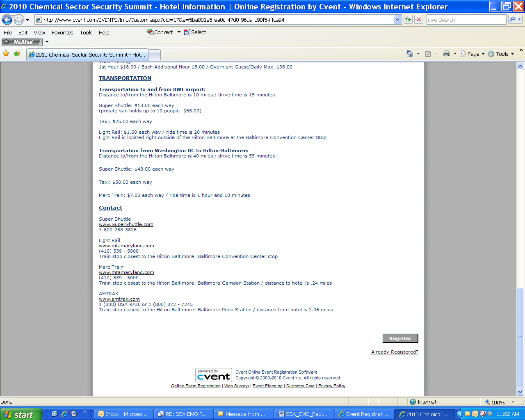Open the Online Event Registration footer link

pyautogui.click(x=196, y=386)
